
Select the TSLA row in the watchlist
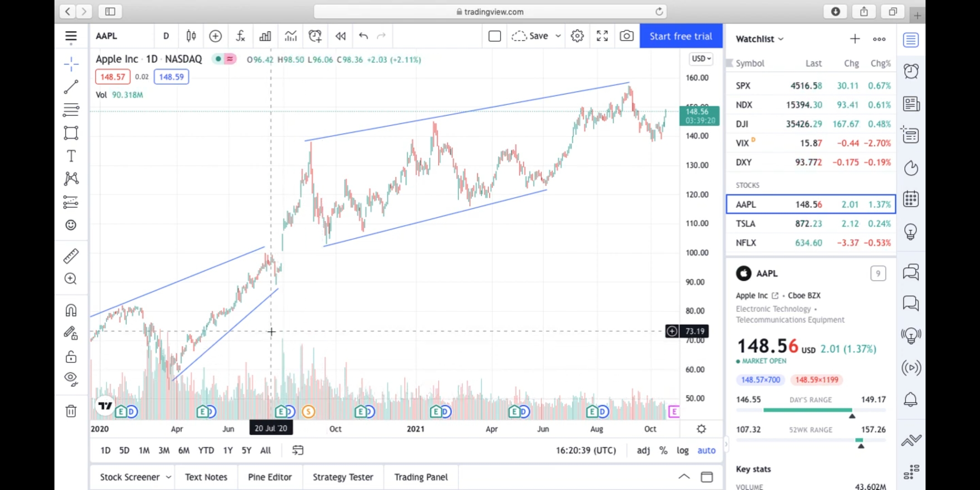point(811,224)
